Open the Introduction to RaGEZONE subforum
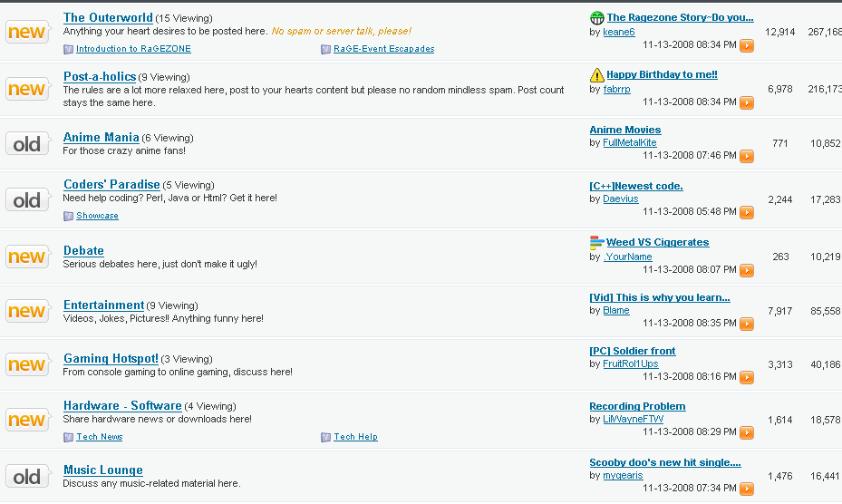The height and width of the screenshot is (504, 842). (x=133, y=49)
